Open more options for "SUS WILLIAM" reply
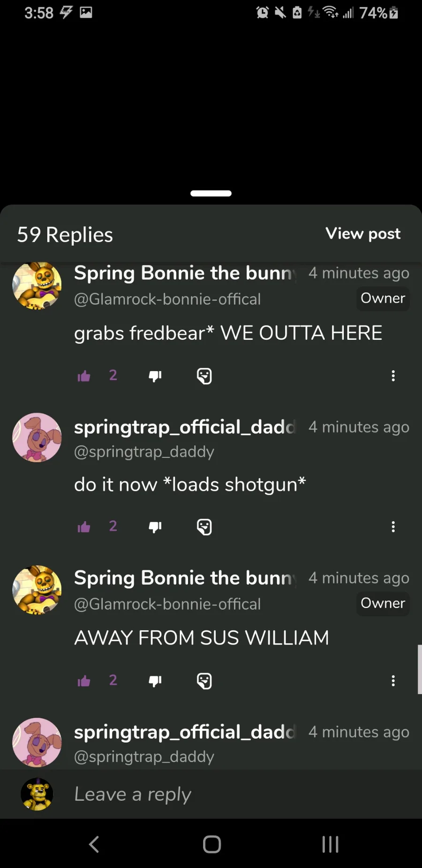The image size is (422, 868). [393, 681]
